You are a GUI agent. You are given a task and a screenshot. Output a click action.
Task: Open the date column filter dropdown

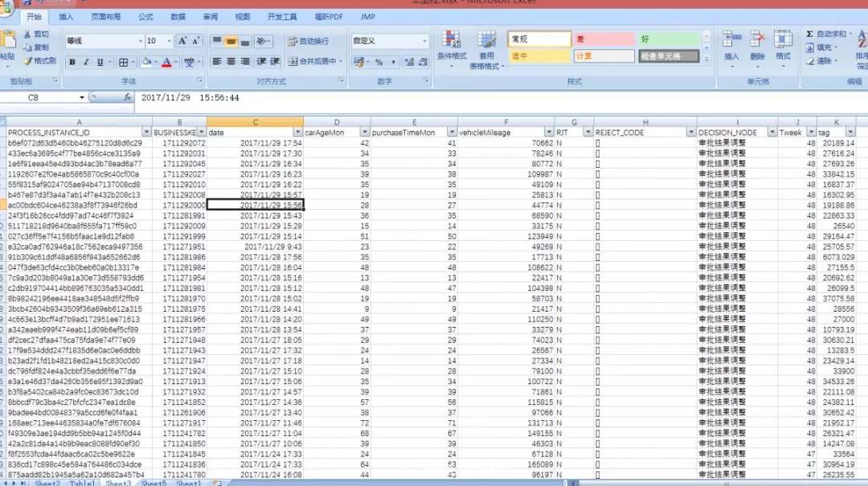[x=298, y=133]
